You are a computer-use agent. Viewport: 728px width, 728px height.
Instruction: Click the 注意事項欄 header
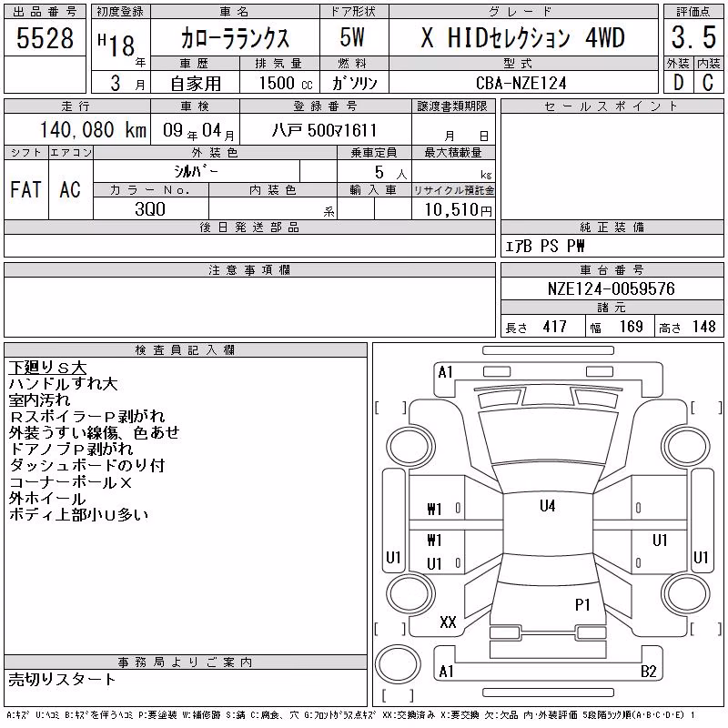249,269
